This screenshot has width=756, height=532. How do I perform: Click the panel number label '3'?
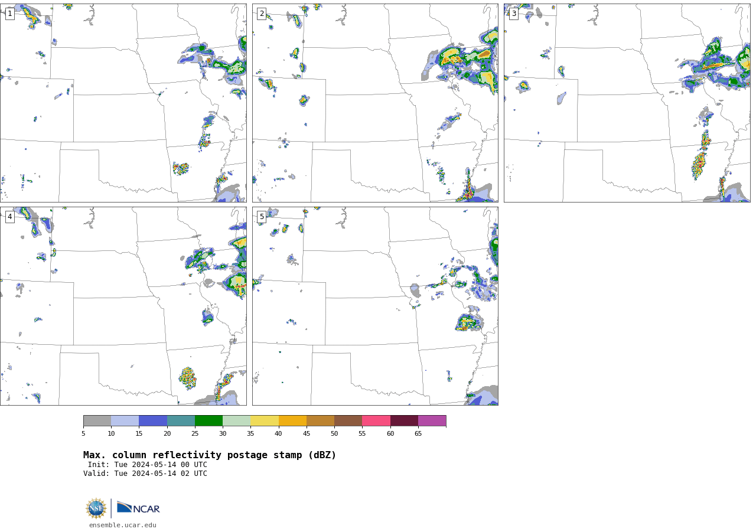click(514, 14)
